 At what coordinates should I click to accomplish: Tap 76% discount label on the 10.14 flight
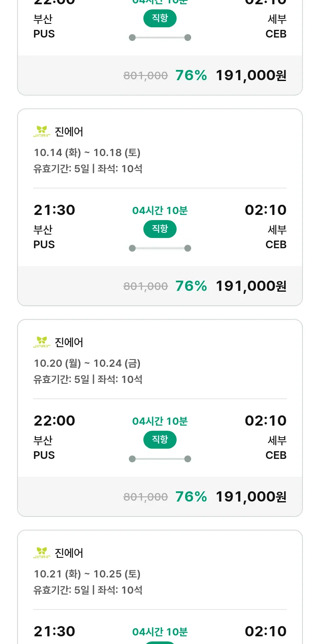[x=191, y=286]
